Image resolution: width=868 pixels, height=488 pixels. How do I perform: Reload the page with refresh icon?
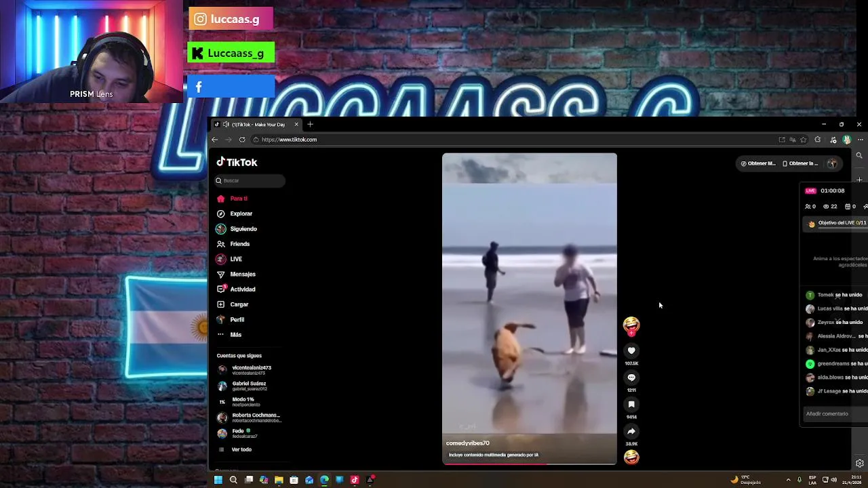click(242, 140)
